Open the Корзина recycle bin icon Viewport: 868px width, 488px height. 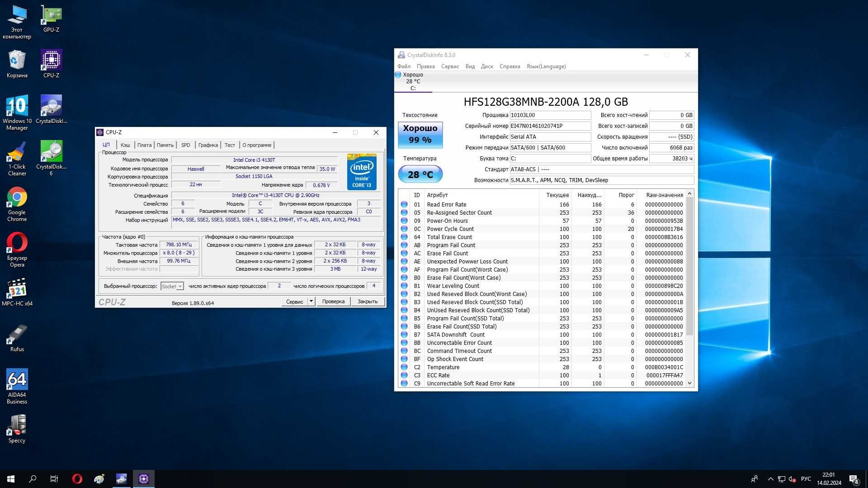(x=17, y=64)
